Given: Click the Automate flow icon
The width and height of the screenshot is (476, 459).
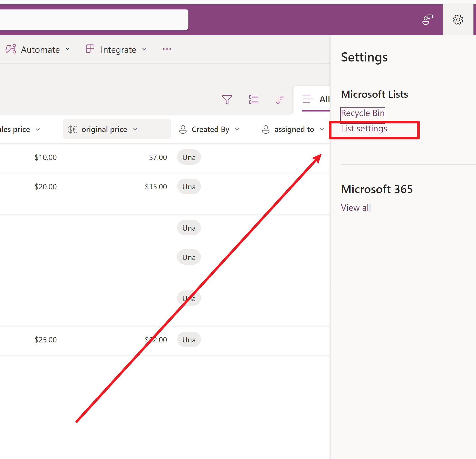Looking at the screenshot, I should [x=11, y=49].
